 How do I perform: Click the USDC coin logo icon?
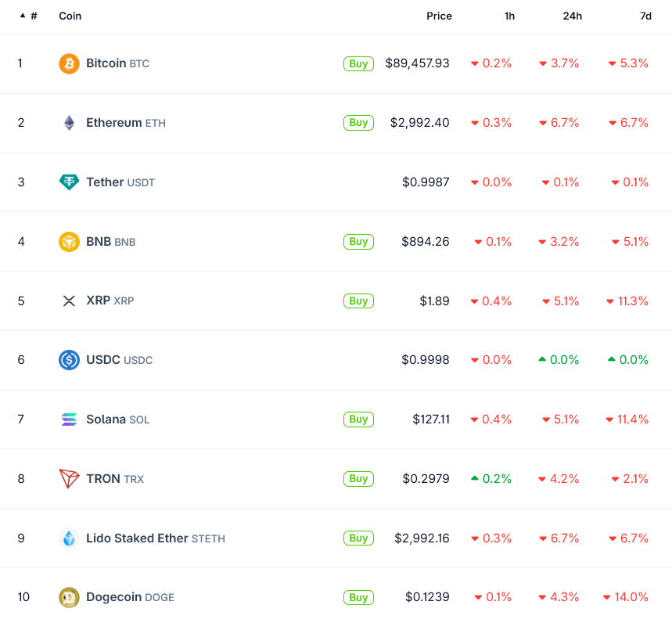click(69, 360)
